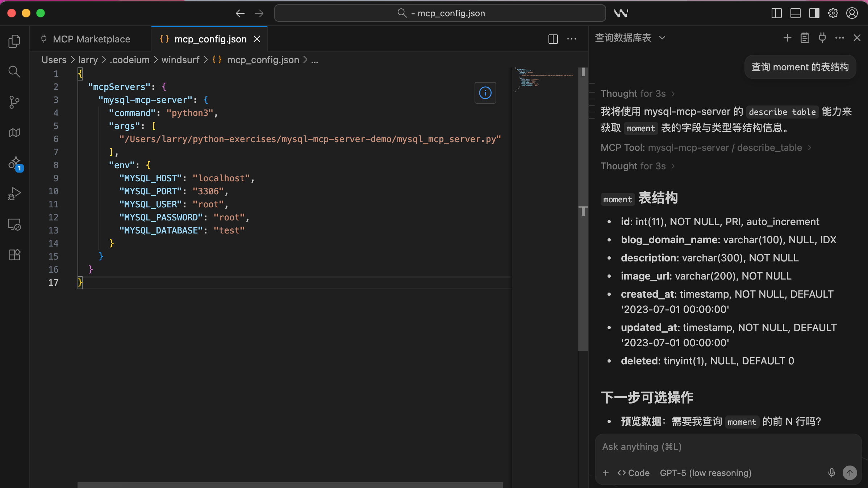868x488 pixels.
Task: Click the Code mode button in chat
Action: (x=634, y=473)
